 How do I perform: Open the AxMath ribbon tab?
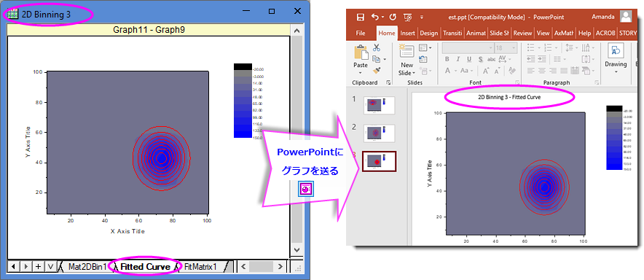coord(564,34)
